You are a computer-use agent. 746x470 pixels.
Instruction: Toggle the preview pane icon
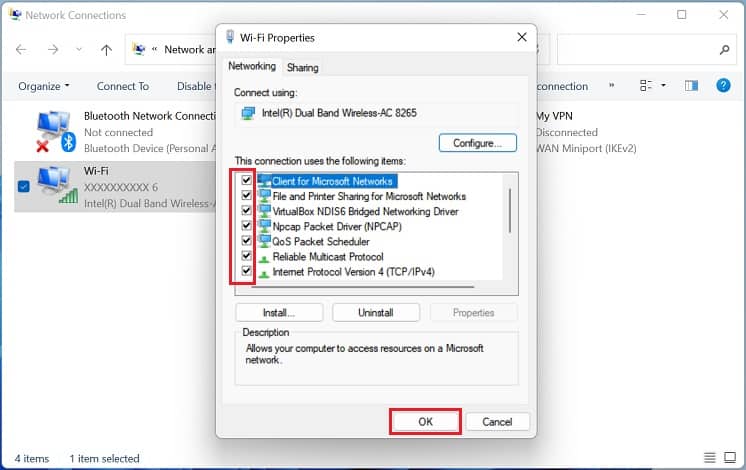coord(691,86)
